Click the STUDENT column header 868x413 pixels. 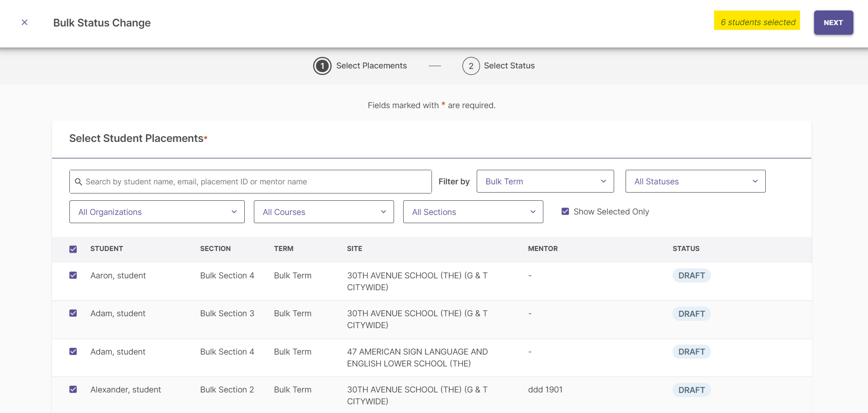pyautogui.click(x=106, y=249)
